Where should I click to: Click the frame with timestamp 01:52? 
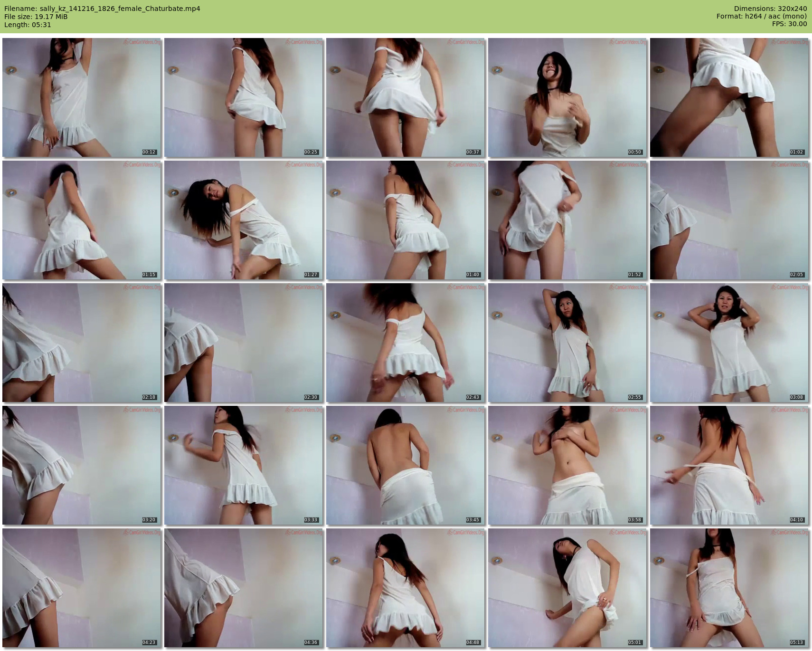pos(567,220)
